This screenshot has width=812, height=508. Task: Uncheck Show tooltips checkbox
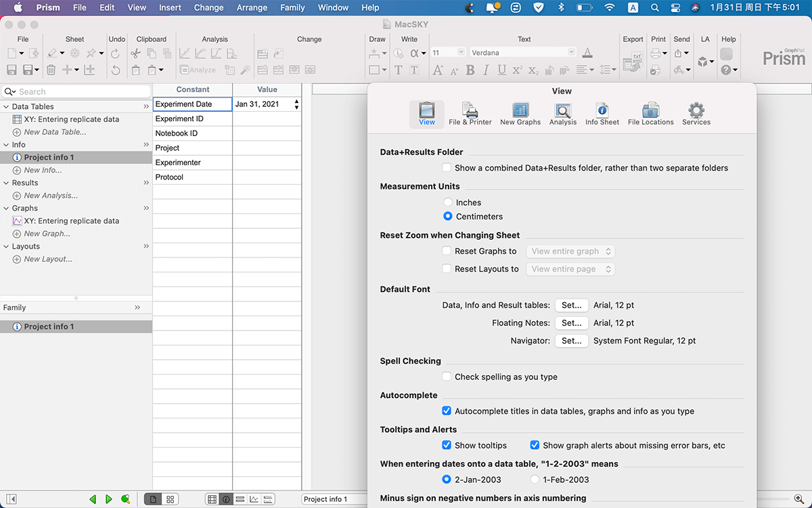(x=447, y=445)
